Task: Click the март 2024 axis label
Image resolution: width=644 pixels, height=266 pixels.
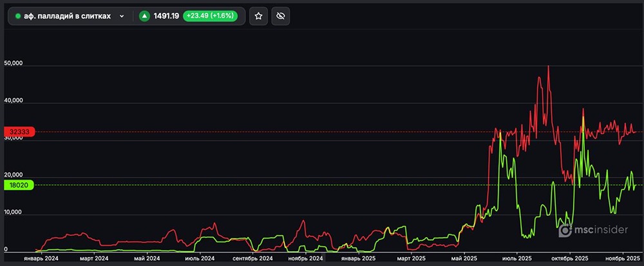Action: [x=94, y=259]
